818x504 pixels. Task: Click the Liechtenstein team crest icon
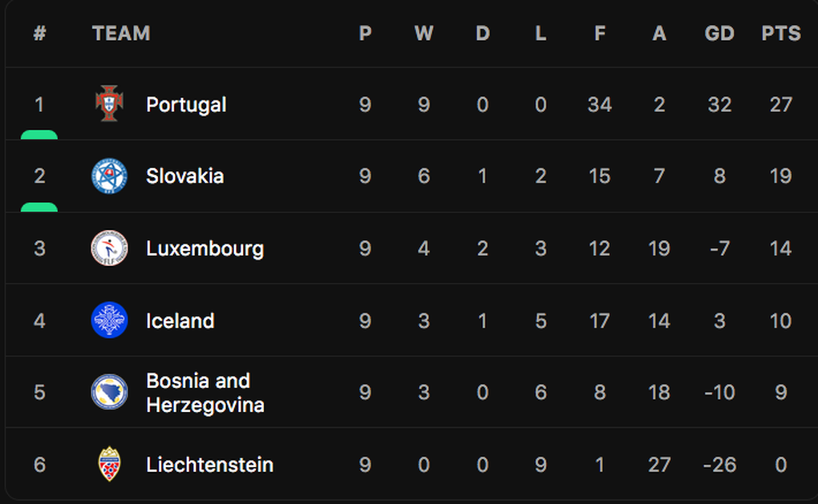110,464
